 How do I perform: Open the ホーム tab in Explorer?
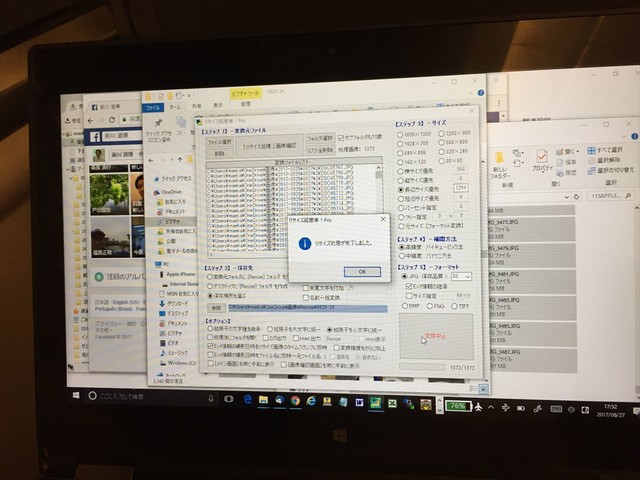(175, 107)
